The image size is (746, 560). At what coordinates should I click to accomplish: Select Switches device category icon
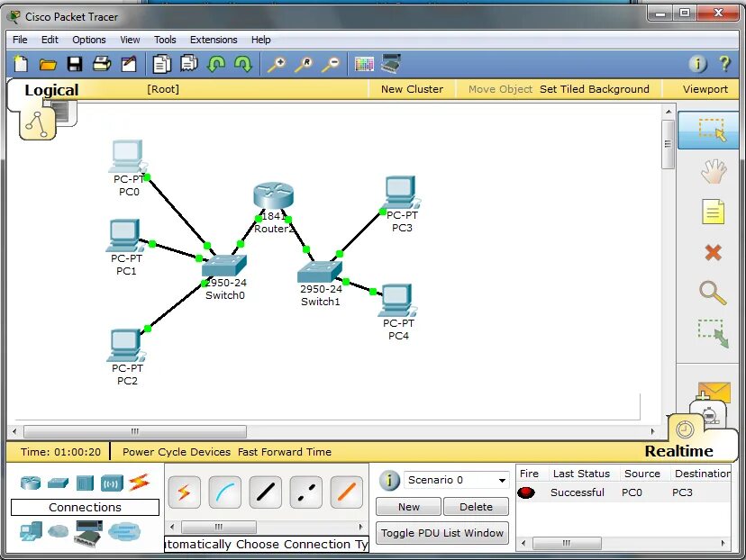point(58,483)
